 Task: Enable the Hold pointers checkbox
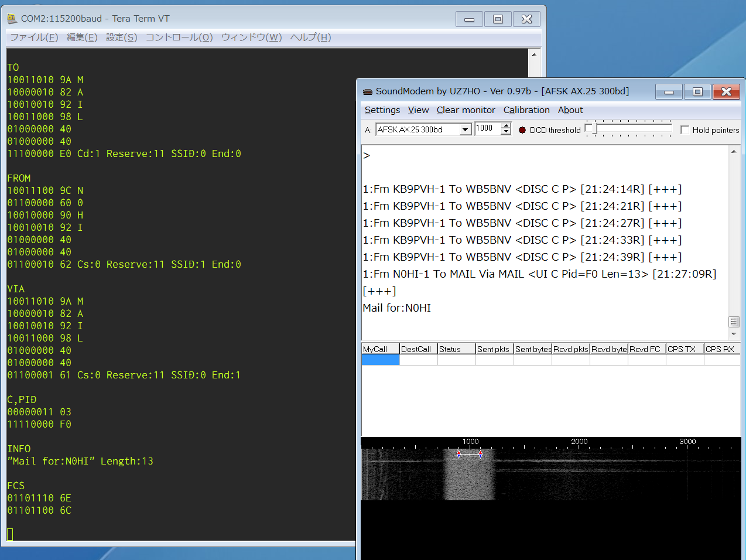click(685, 130)
